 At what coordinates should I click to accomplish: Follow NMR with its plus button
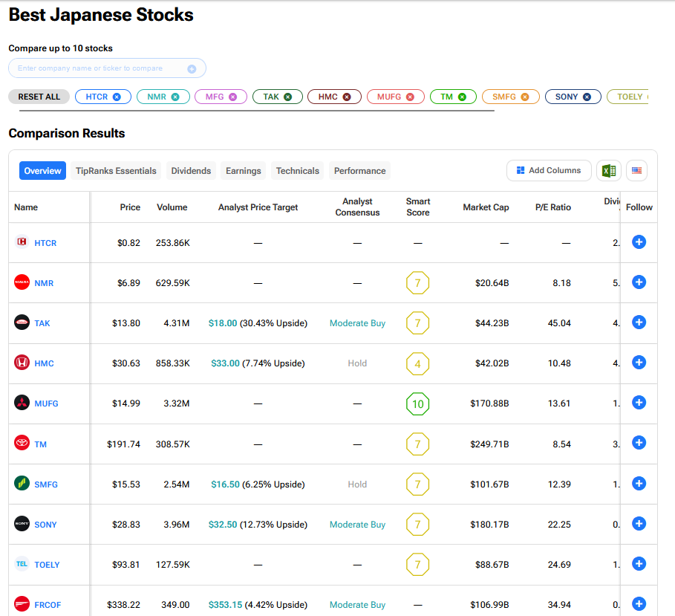click(639, 282)
